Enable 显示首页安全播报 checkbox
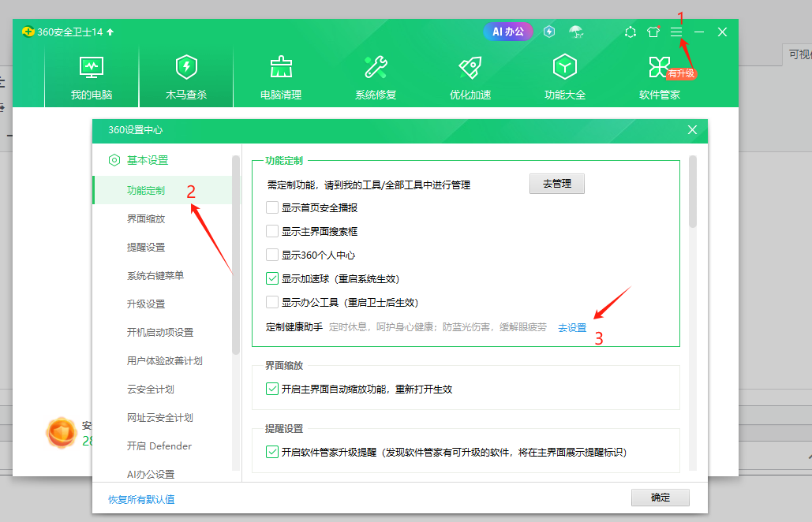The height and width of the screenshot is (522, 812). 272,207
